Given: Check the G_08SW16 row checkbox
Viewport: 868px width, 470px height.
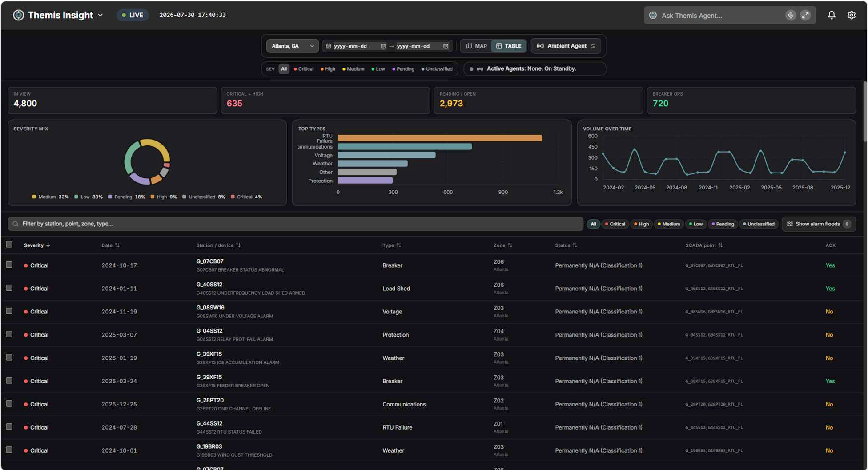Looking at the screenshot, I should click(9, 311).
